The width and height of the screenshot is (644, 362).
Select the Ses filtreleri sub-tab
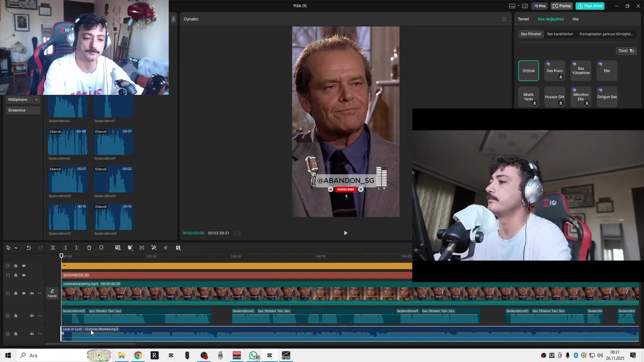point(531,34)
